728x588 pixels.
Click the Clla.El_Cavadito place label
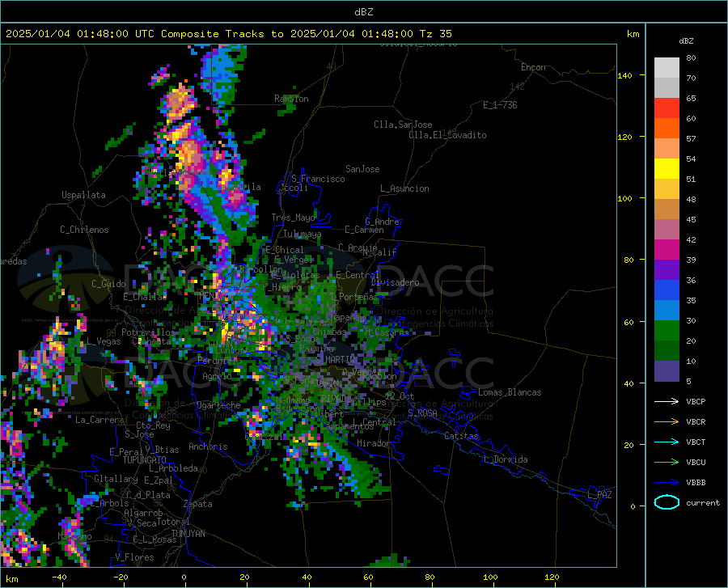tap(447, 135)
